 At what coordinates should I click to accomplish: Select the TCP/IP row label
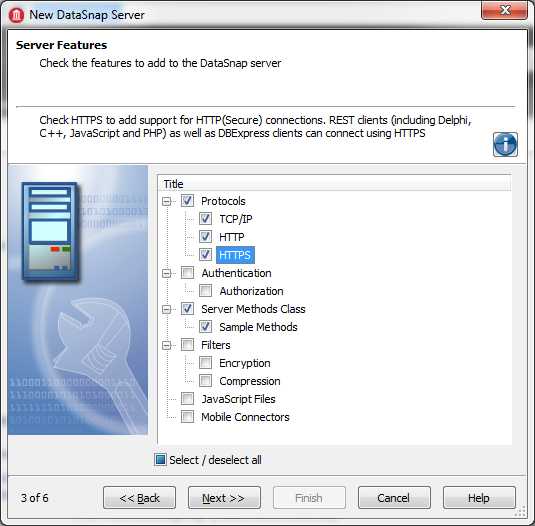(236, 219)
